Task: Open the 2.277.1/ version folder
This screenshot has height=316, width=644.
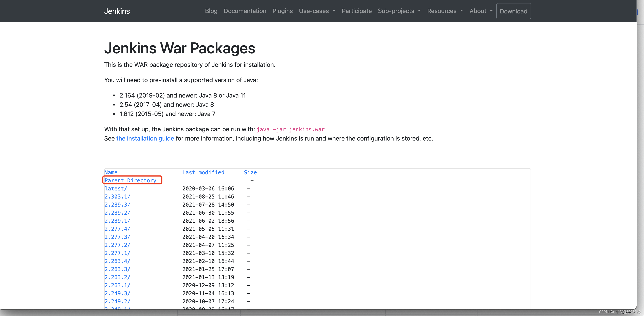Action: [x=117, y=253]
